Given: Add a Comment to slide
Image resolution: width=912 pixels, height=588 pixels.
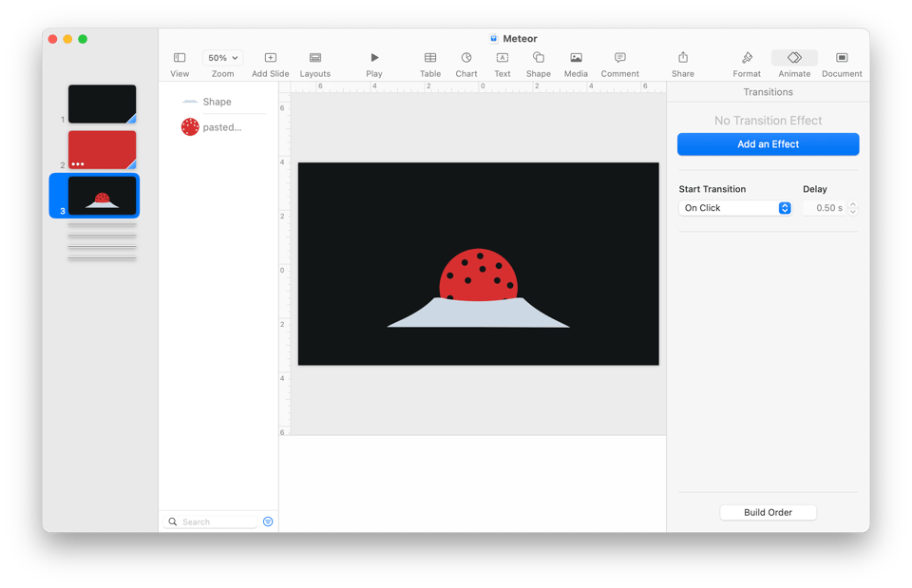Looking at the screenshot, I should [619, 59].
